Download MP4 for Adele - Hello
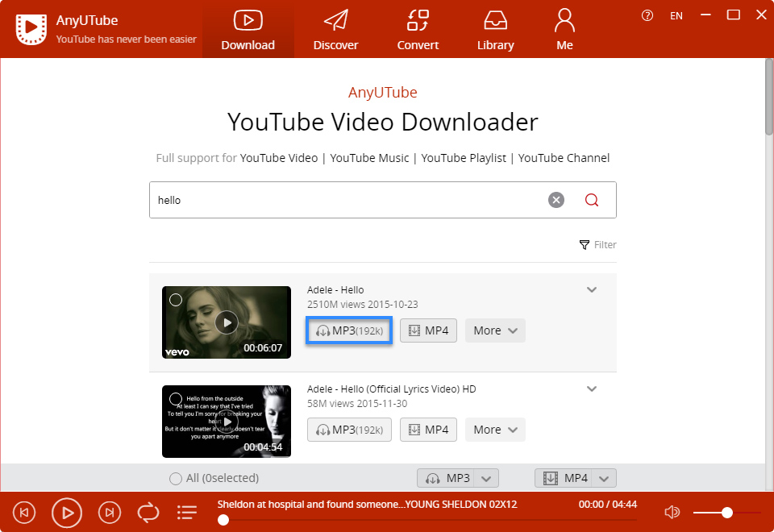Screen dimensions: 774x532 (428, 330)
